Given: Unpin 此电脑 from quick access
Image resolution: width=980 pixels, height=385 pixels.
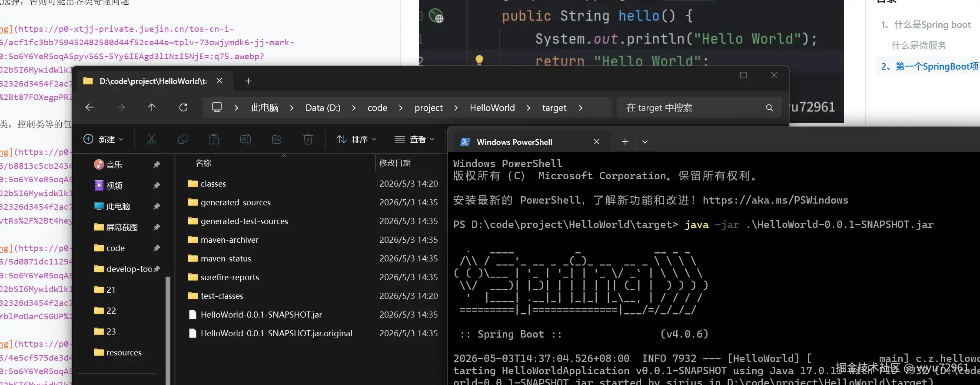Looking at the screenshot, I should tap(156, 206).
